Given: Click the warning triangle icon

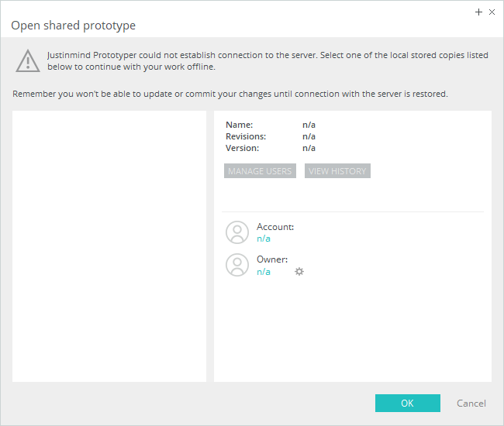Looking at the screenshot, I should (x=28, y=60).
